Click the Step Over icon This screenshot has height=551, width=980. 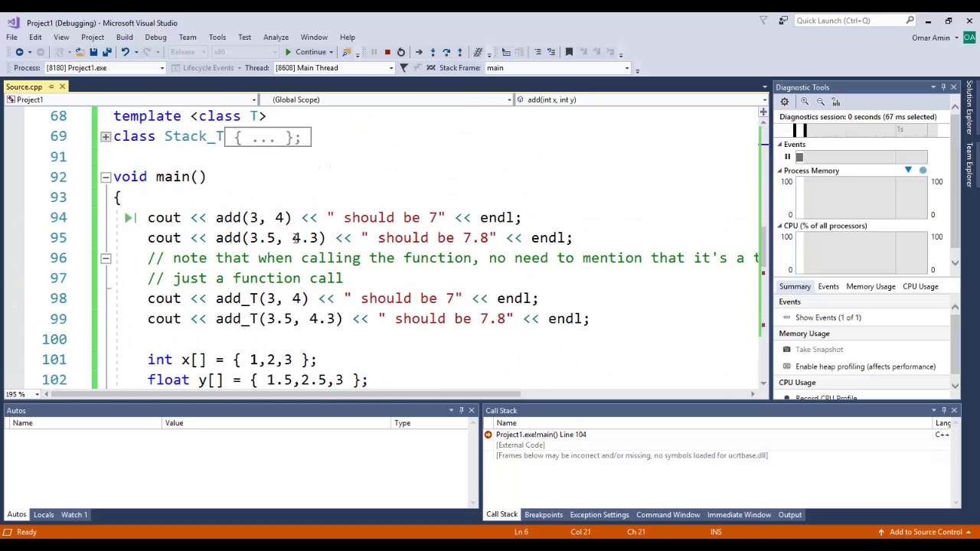click(x=446, y=52)
